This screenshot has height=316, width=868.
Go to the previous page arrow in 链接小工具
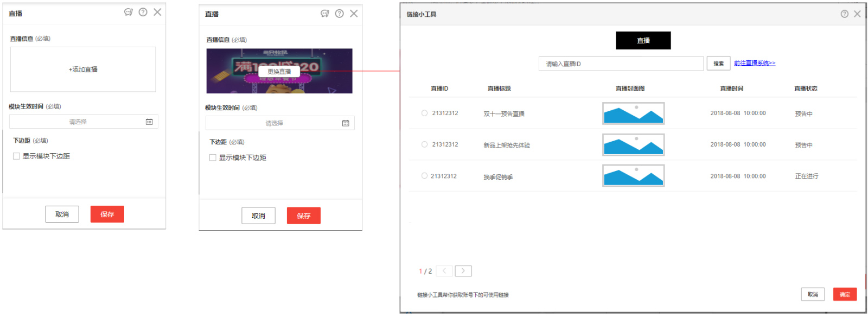click(444, 271)
